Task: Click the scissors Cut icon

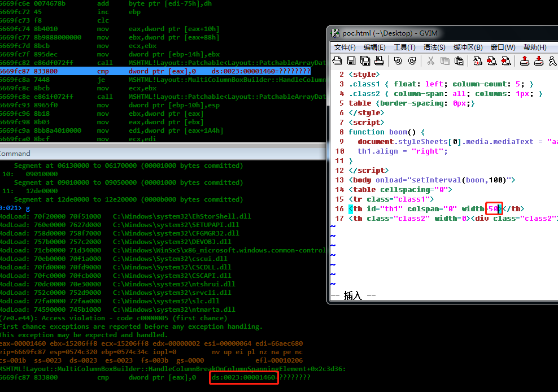Action: pos(431,61)
